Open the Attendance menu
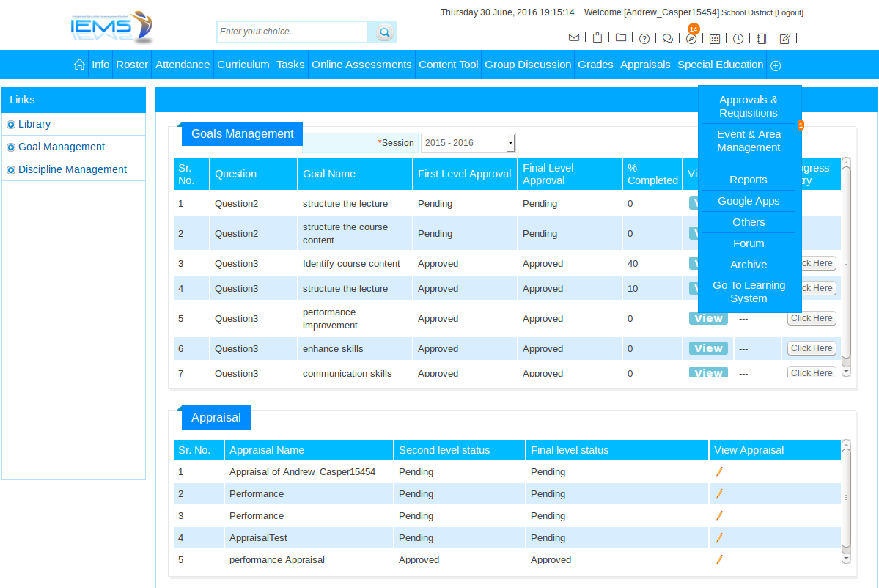 tap(183, 65)
